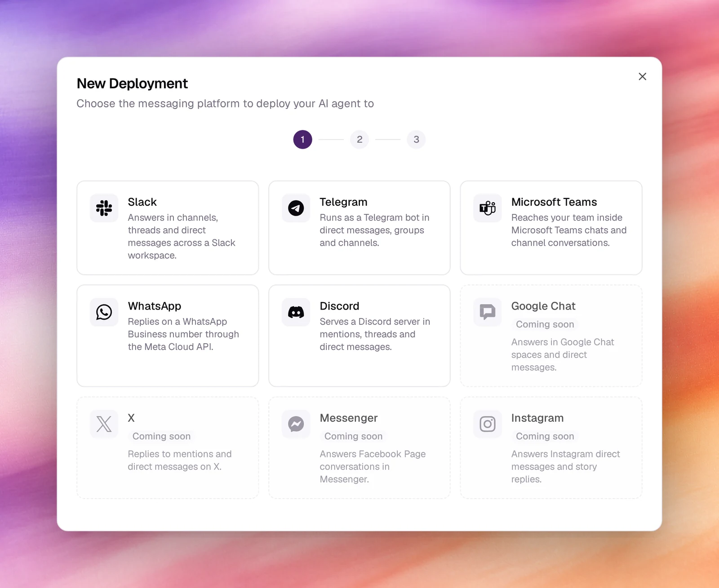The width and height of the screenshot is (719, 588).
Task: Click the Microsoft Teams logo icon
Action: 488,208
